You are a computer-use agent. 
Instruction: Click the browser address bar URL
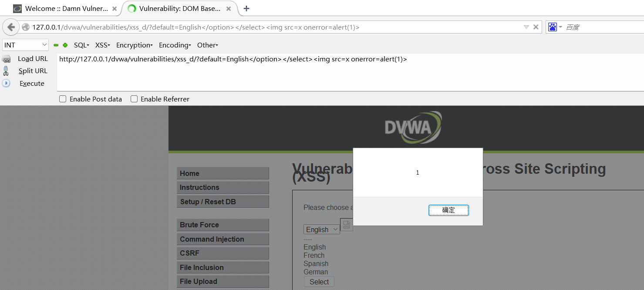(x=196, y=27)
